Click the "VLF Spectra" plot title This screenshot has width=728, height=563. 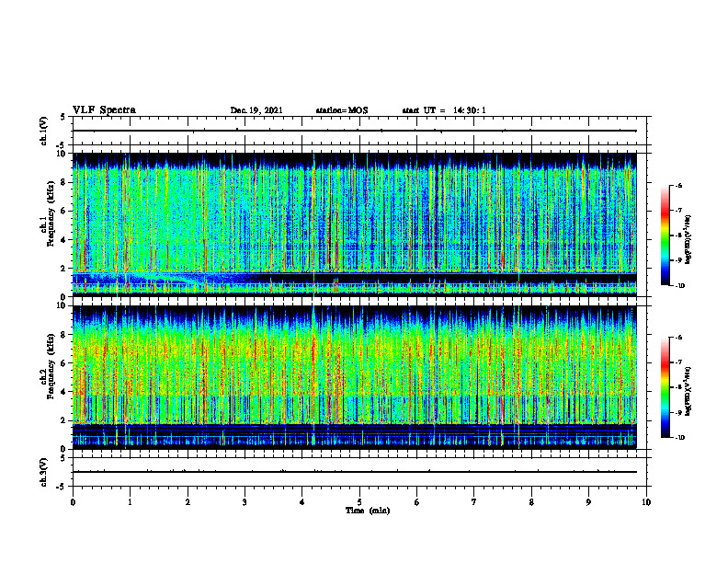click(x=104, y=110)
